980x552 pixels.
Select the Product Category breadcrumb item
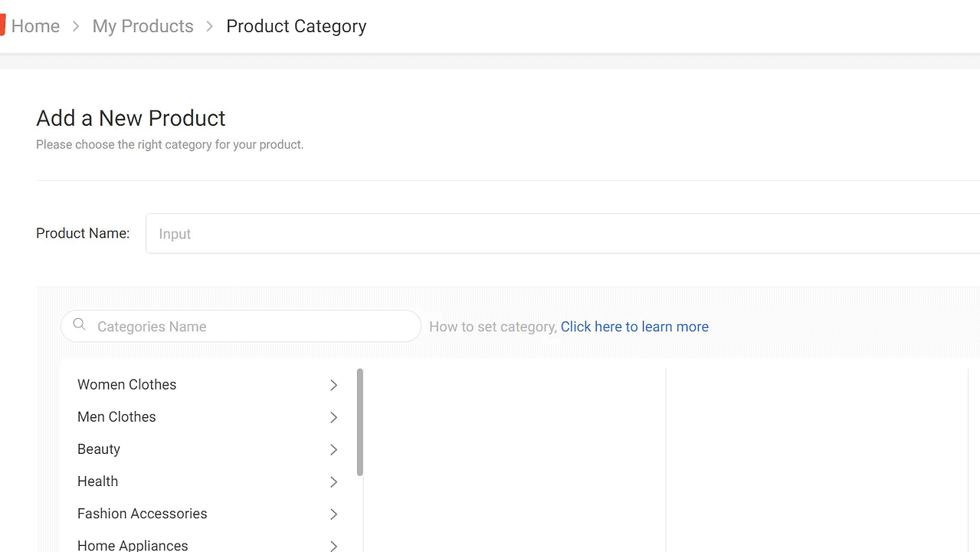tap(296, 25)
